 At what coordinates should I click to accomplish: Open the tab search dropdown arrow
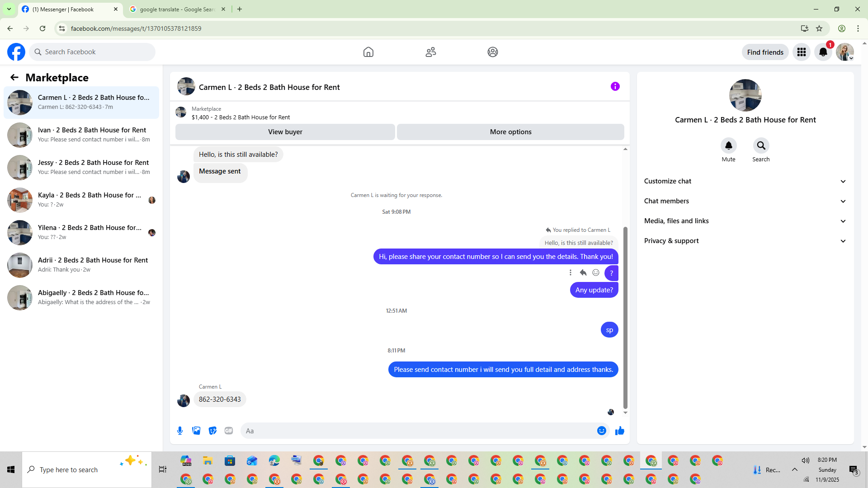point(9,9)
